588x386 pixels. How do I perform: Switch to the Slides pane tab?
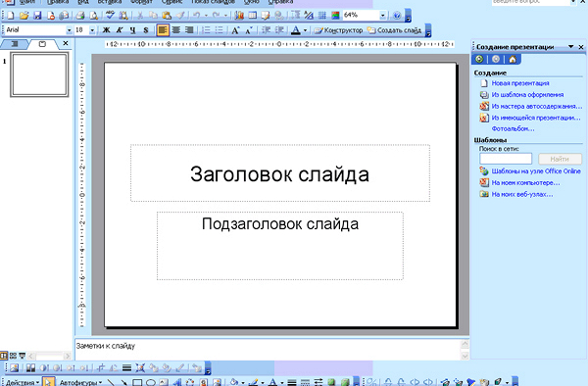(x=42, y=44)
